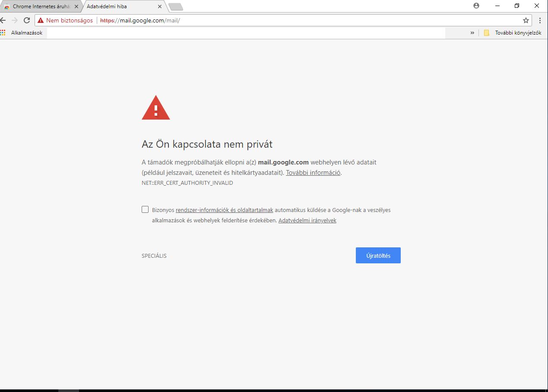548x392 pixels.
Task: Click the 'SPECIÁLIS' advanced link
Action: (154, 256)
